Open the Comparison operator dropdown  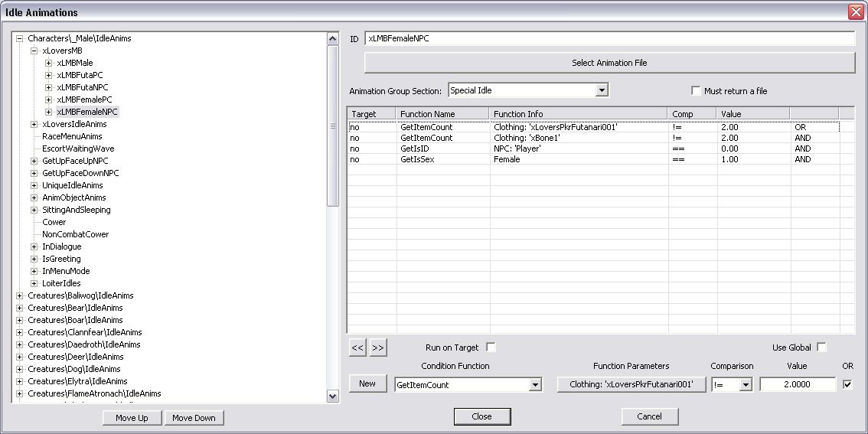(x=746, y=385)
